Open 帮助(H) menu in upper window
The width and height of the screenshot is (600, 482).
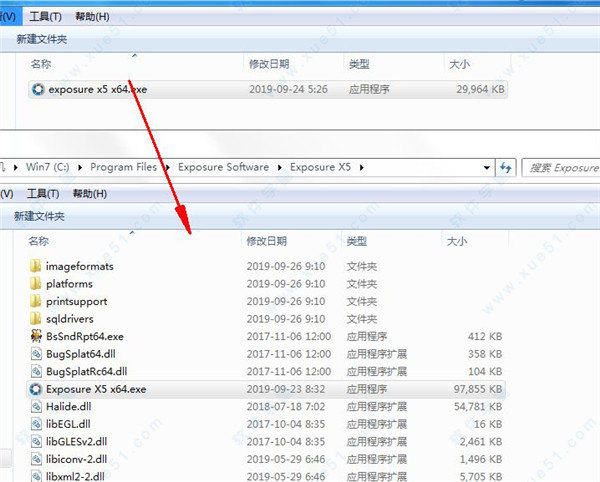point(92,17)
